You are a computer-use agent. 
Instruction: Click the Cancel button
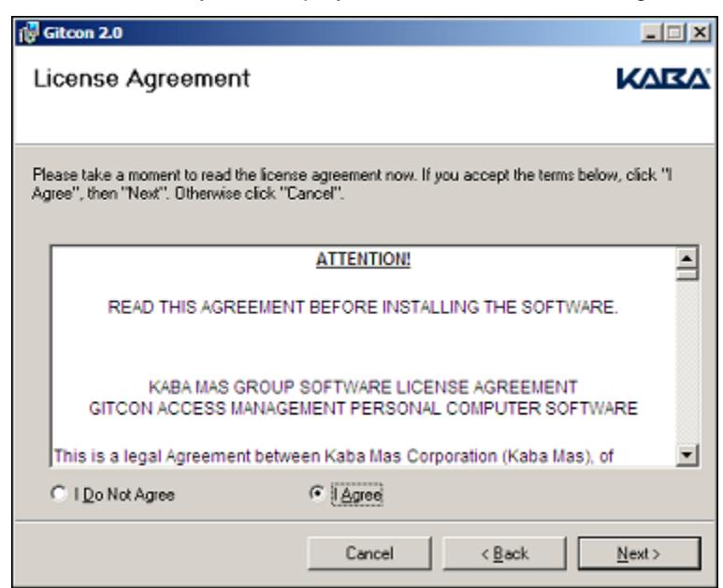[x=369, y=553]
